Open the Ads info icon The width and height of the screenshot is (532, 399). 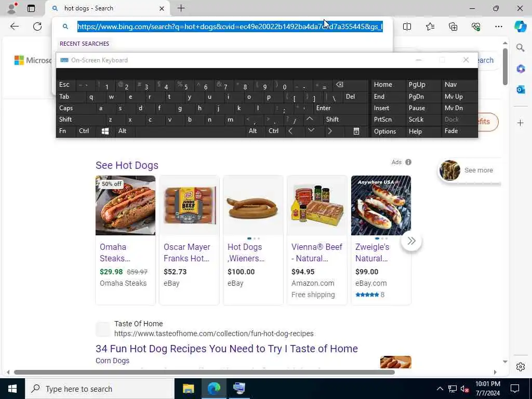[408, 162]
